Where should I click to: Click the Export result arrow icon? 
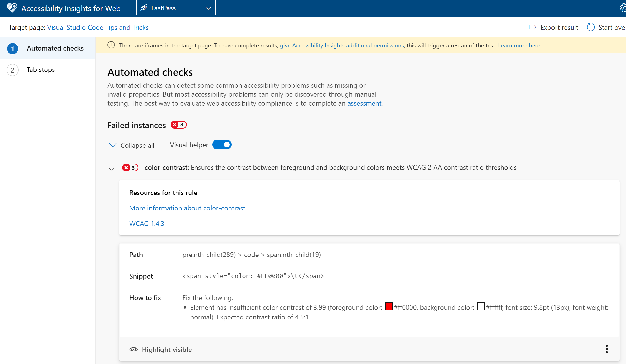pyautogui.click(x=532, y=27)
